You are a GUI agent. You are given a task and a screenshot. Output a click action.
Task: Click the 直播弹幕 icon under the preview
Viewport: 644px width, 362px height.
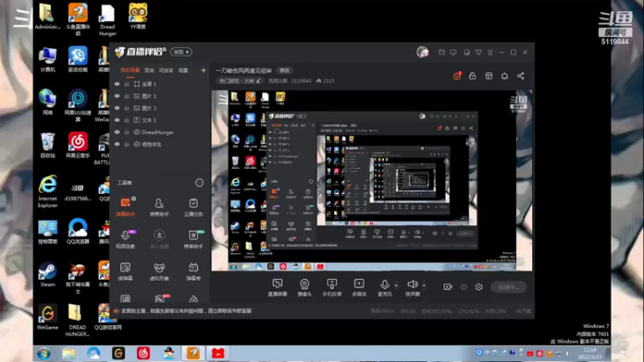(277, 287)
